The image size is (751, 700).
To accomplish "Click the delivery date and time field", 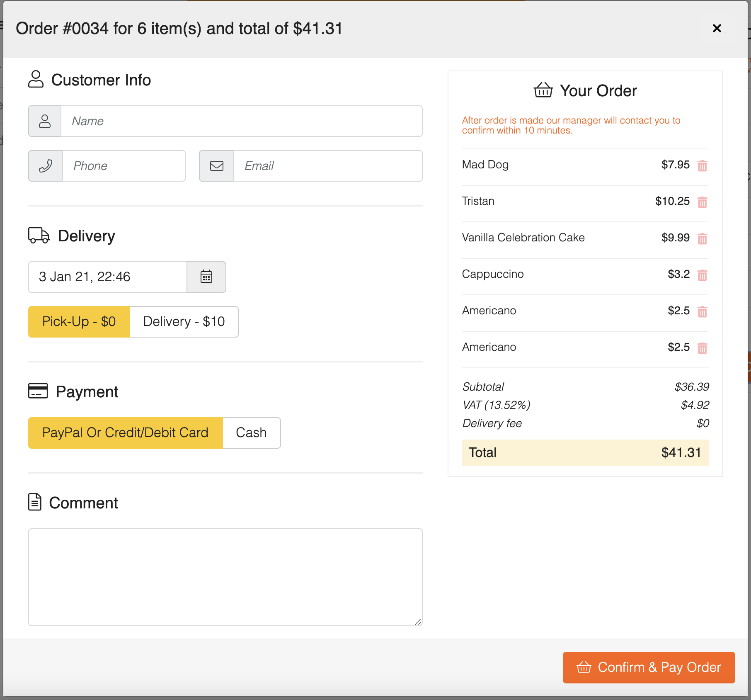I will click(x=108, y=277).
